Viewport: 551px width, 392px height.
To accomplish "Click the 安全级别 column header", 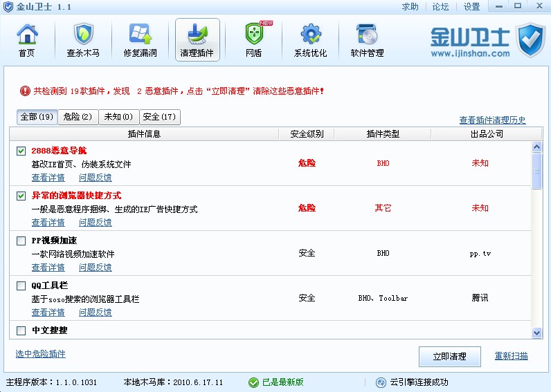I will [x=307, y=133].
